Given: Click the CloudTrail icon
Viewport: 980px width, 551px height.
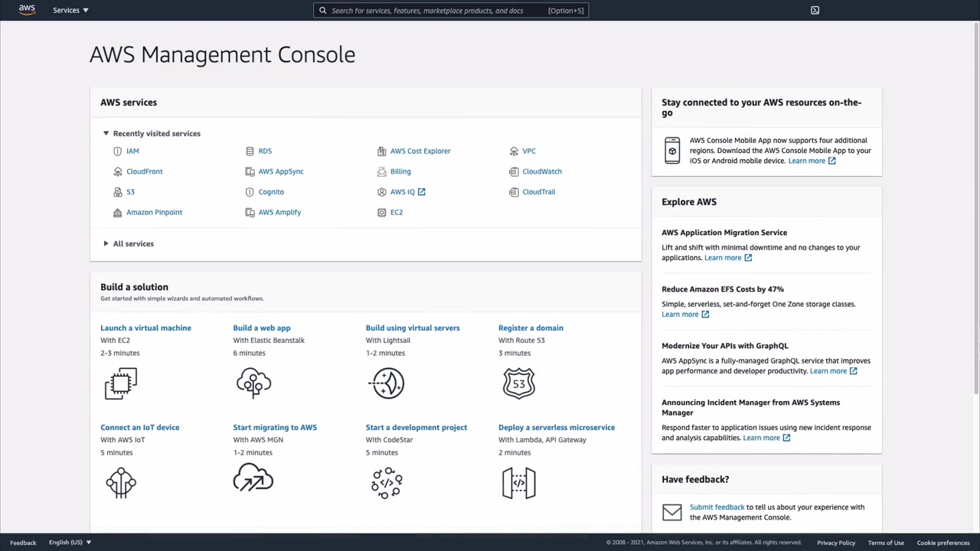Looking at the screenshot, I should (514, 192).
